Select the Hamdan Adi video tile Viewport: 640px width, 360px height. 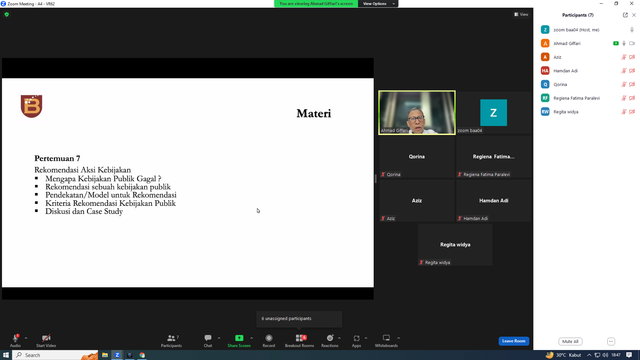[493, 201]
